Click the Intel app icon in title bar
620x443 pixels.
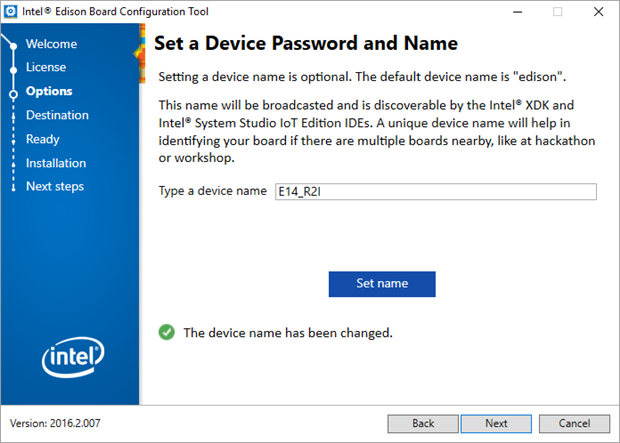(x=11, y=11)
